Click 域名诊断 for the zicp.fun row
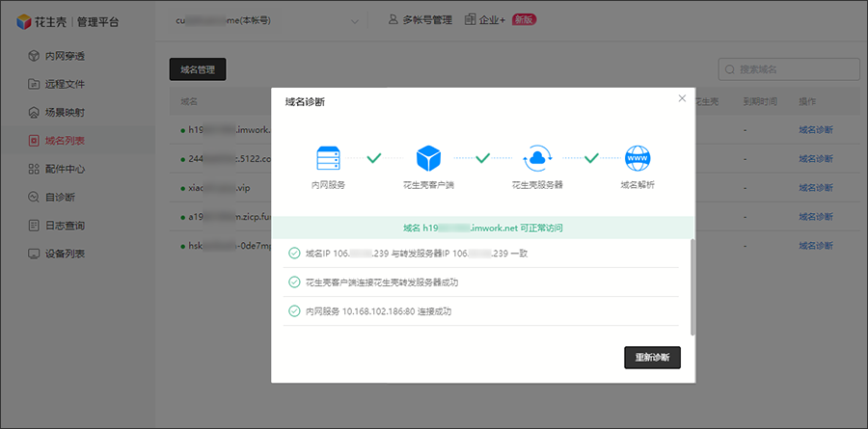Image resolution: width=868 pixels, height=429 pixels. click(x=815, y=217)
